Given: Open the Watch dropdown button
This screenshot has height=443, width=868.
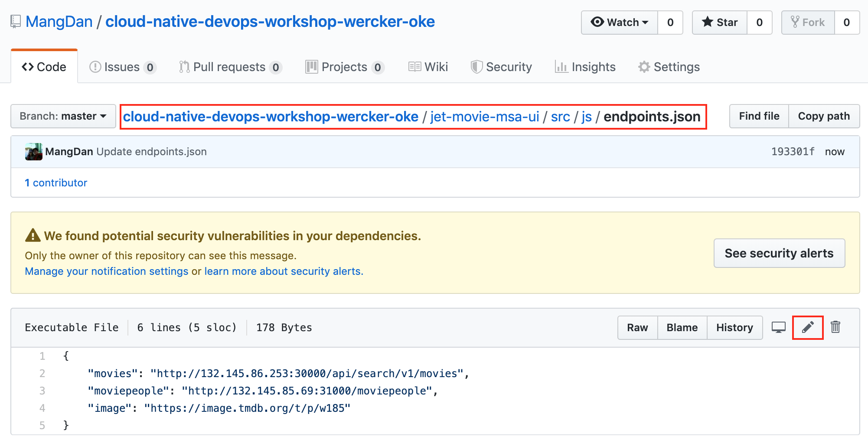Looking at the screenshot, I should point(620,22).
